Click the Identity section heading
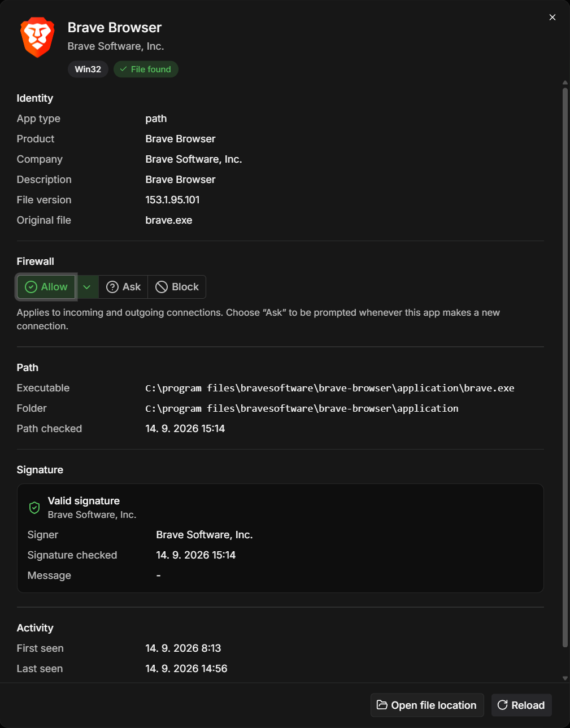The height and width of the screenshot is (728, 570). [35, 98]
